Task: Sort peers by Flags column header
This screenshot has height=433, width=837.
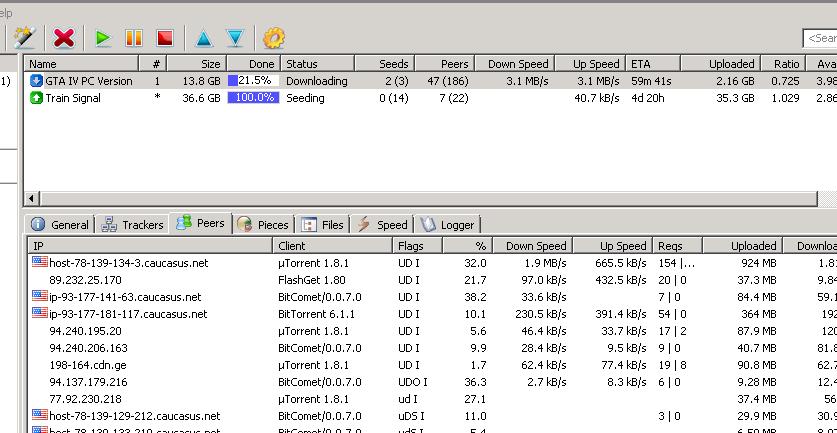Action: [417, 246]
